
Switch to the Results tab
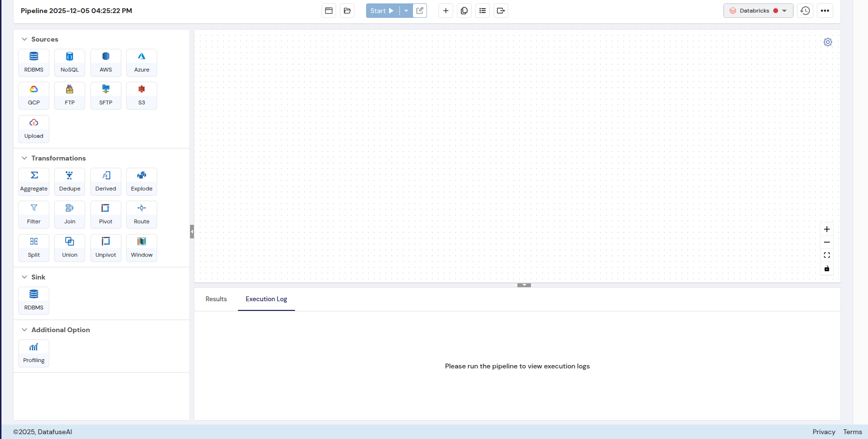tap(216, 299)
